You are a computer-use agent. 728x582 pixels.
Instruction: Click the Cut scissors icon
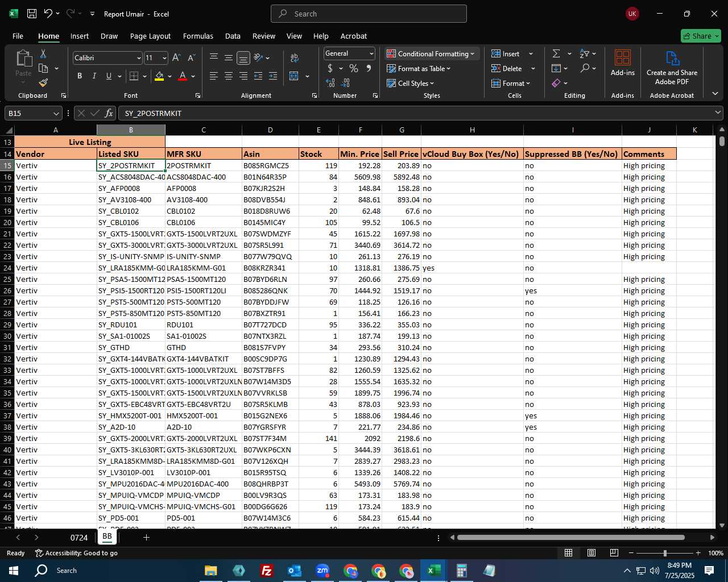43,54
